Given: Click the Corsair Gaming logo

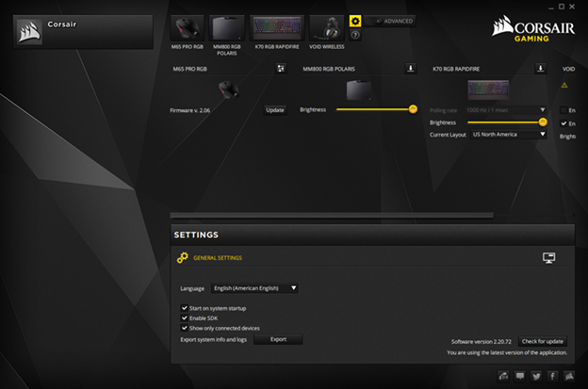Looking at the screenshot, I should [533, 28].
